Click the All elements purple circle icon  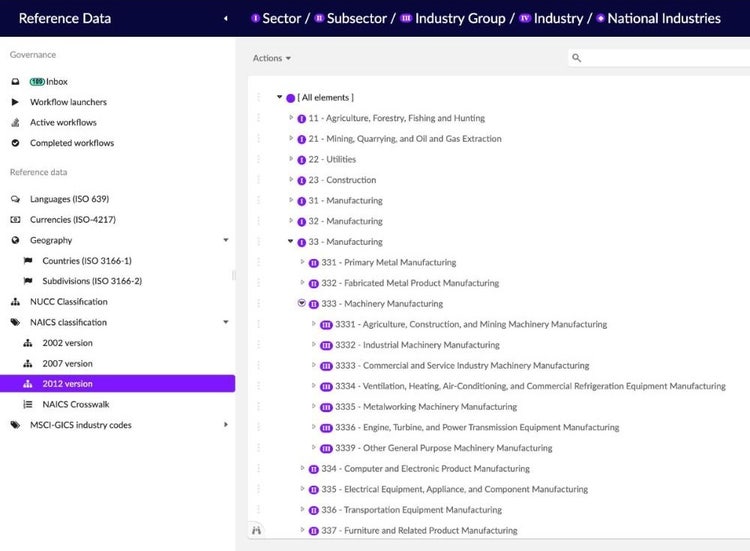[x=290, y=98]
